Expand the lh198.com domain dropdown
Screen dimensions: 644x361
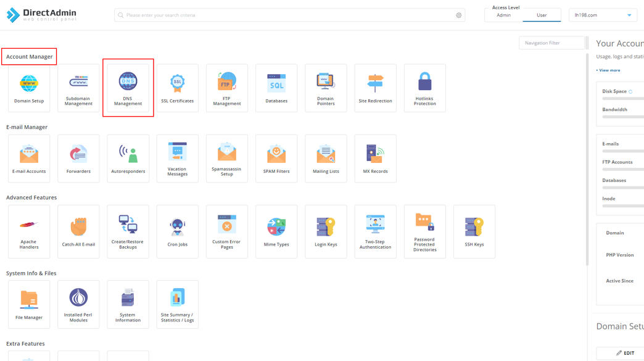click(603, 15)
